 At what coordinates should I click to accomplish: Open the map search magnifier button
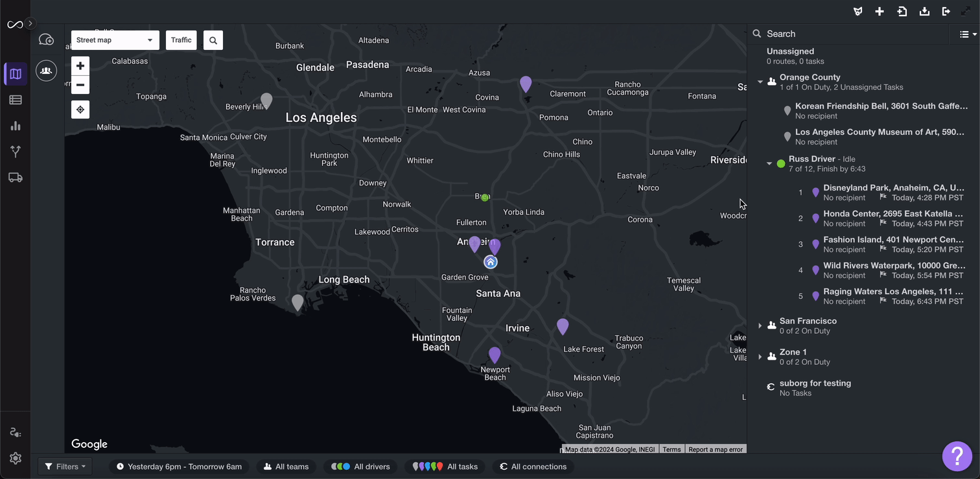coord(213,40)
